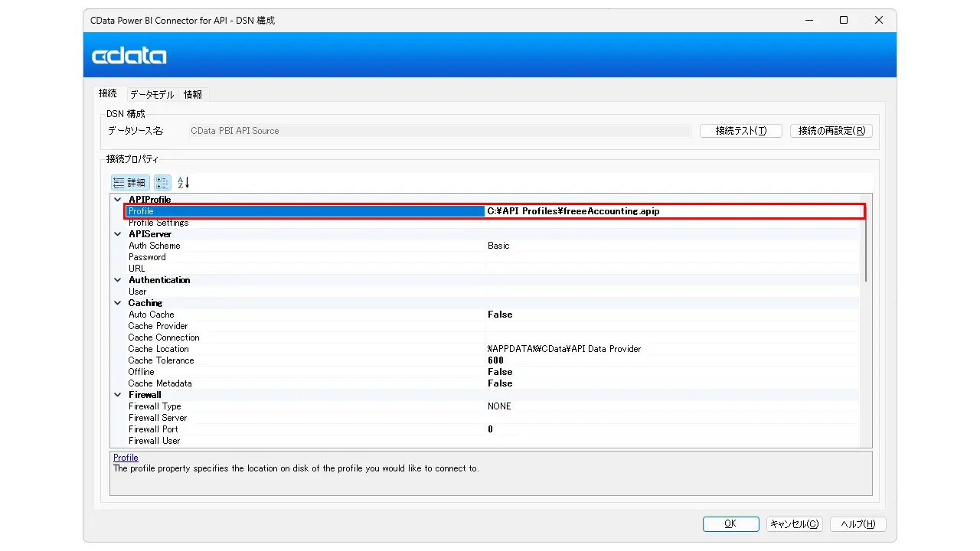Click the 0 value for Firewall Port
This screenshot has width=980, height=551.
[491, 429]
